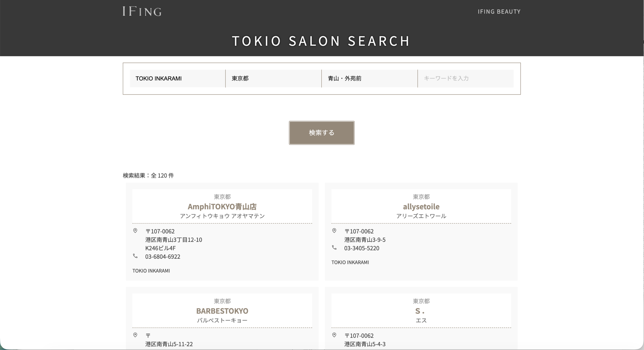Image resolution: width=644 pixels, height=350 pixels.
Task: Open the TOKIO INKARAMI product dropdown
Action: [x=177, y=79]
